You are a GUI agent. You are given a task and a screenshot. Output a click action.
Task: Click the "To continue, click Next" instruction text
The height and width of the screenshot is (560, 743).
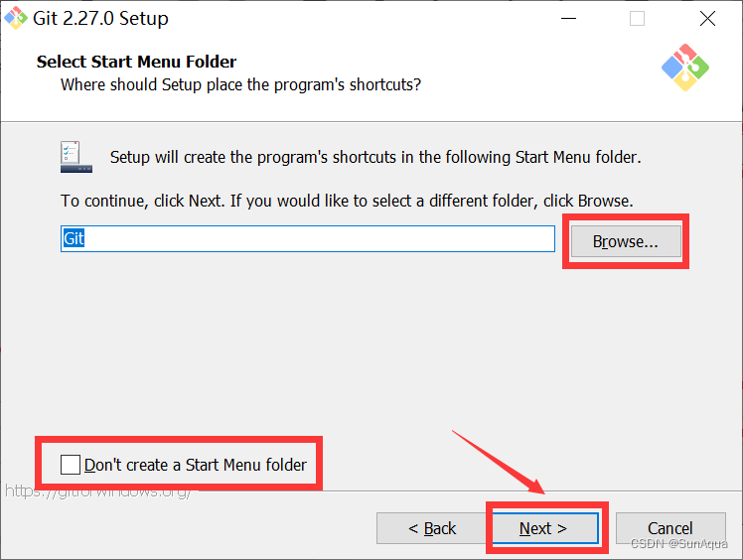pos(347,201)
